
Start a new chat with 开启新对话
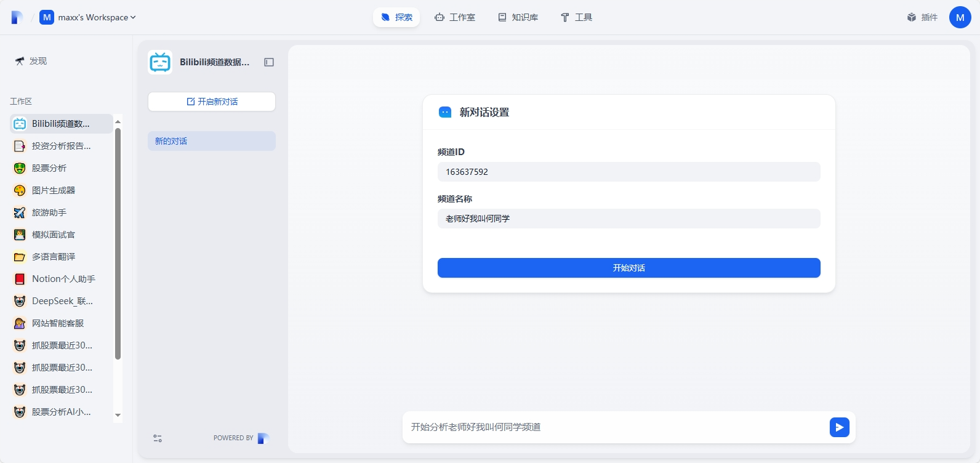point(212,102)
